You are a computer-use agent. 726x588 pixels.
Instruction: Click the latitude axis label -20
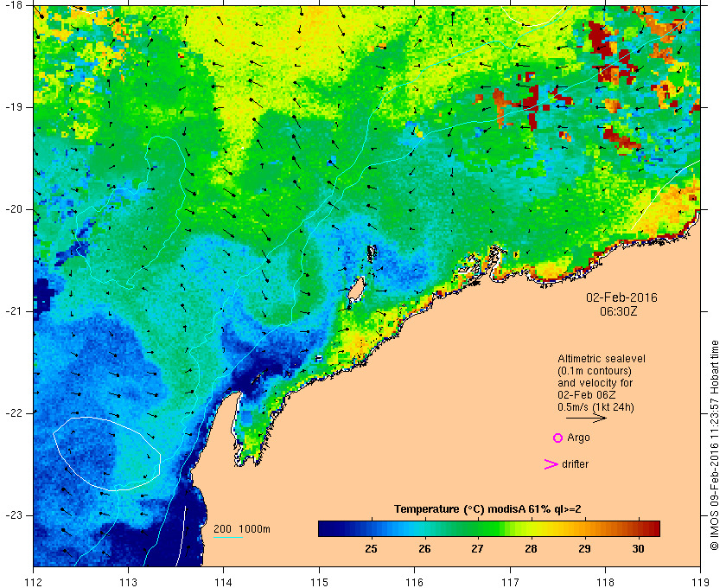(13, 209)
